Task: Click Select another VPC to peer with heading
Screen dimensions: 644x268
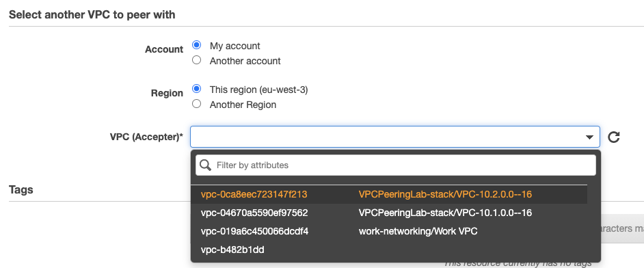Action: click(92, 15)
